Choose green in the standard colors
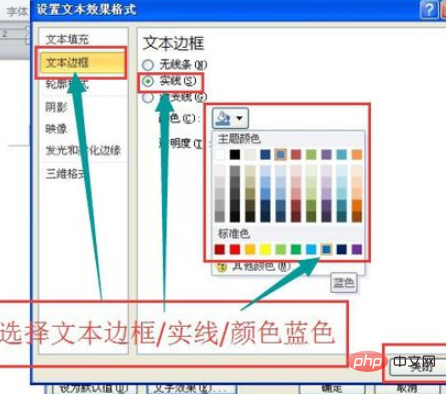 [x=296, y=249]
